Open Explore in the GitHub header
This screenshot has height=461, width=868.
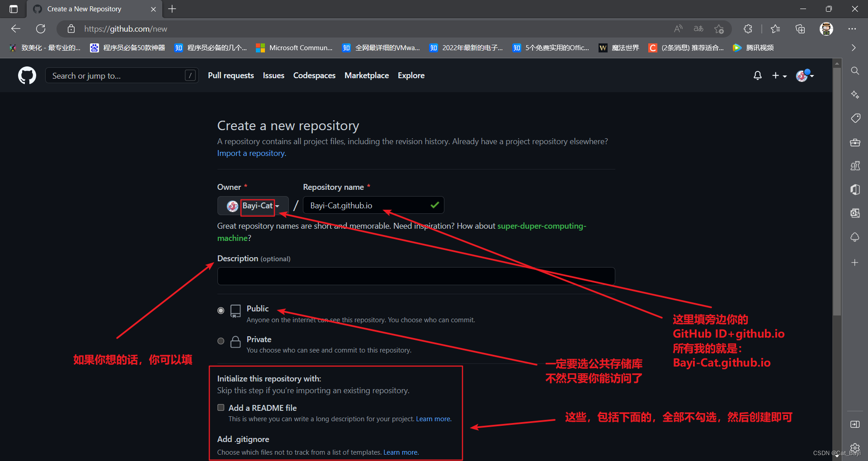411,75
